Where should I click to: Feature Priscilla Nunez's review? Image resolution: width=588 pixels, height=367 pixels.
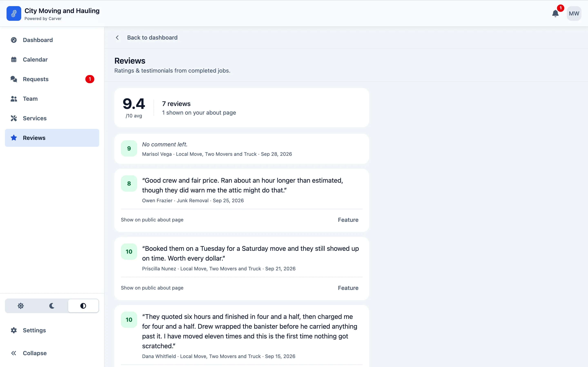coord(348,288)
